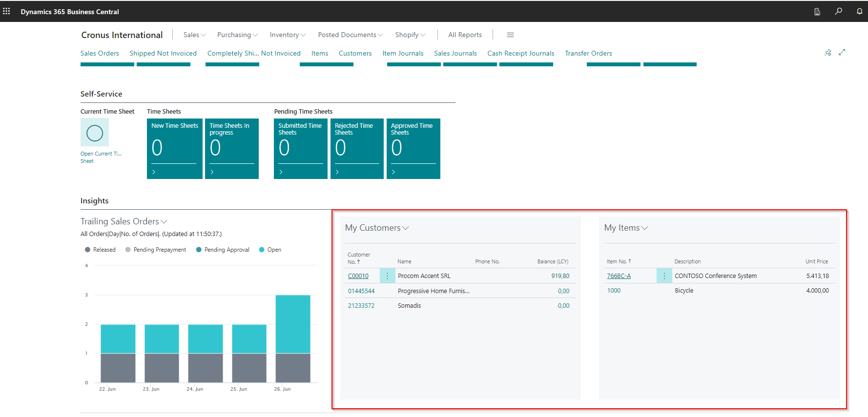Open the notifications bell icon

(x=859, y=11)
